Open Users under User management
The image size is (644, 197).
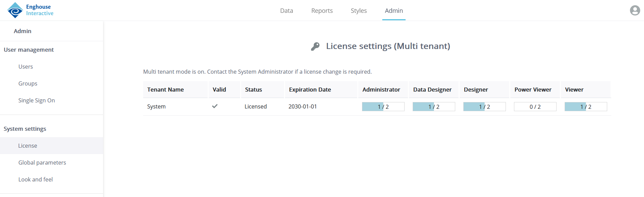pyautogui.click(x=26, y=67)
